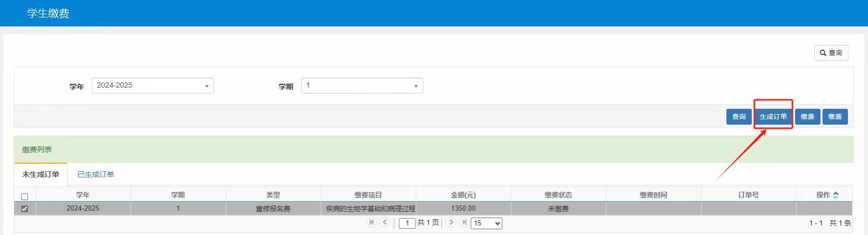Click the white 查询 button with magnifier icon

(x=830, y=53)
